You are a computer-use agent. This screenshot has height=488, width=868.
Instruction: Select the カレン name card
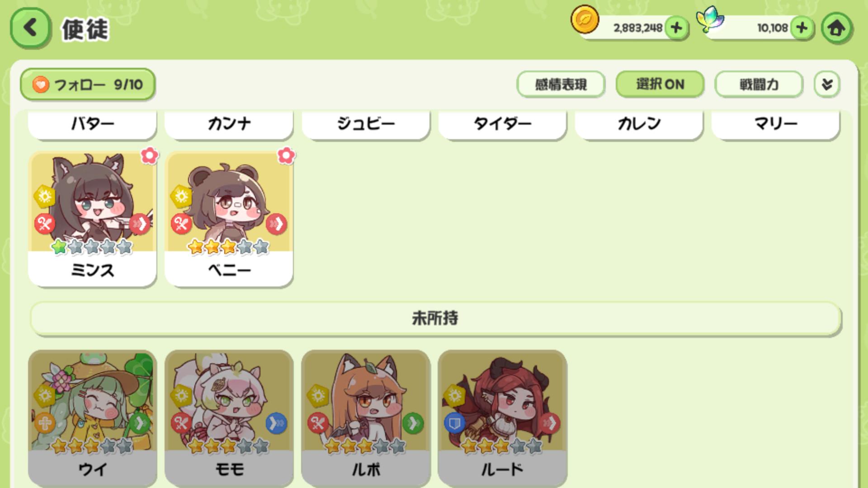tap(639, 124)
